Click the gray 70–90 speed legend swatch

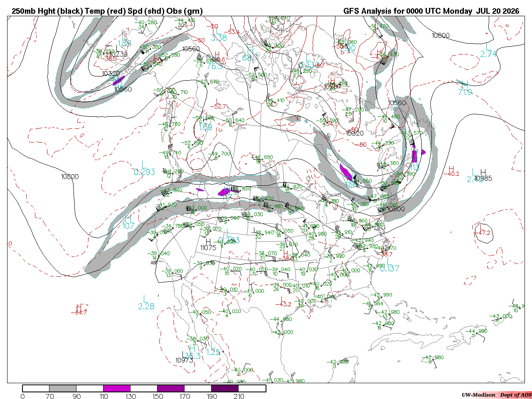[63, 388]
